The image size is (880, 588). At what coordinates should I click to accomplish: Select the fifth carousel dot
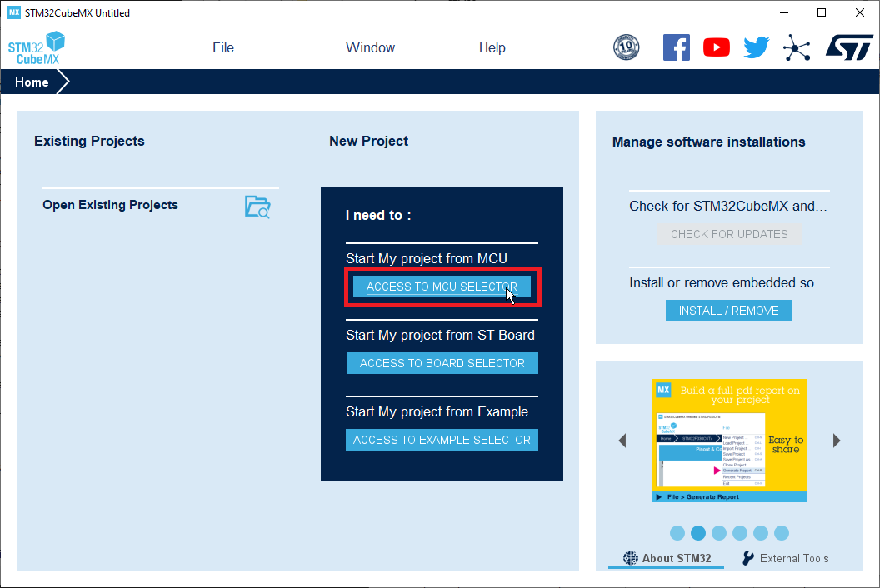coord(761,532)
